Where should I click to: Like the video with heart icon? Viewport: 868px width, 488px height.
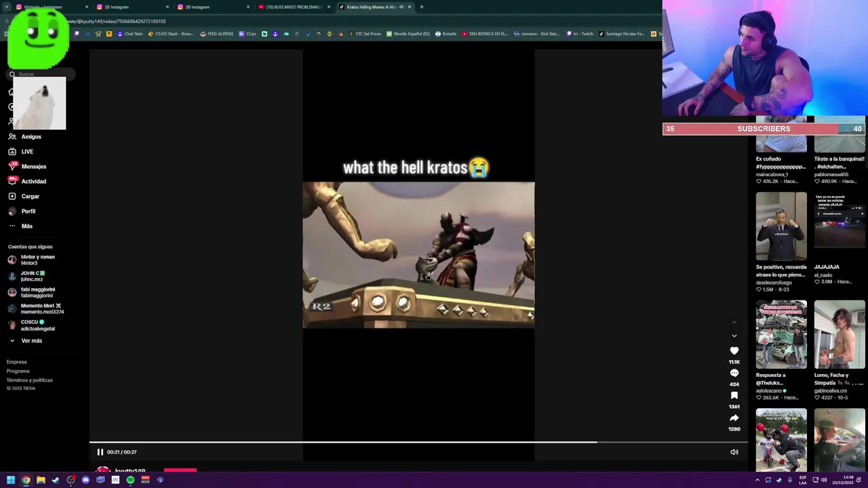coord(734,350)
